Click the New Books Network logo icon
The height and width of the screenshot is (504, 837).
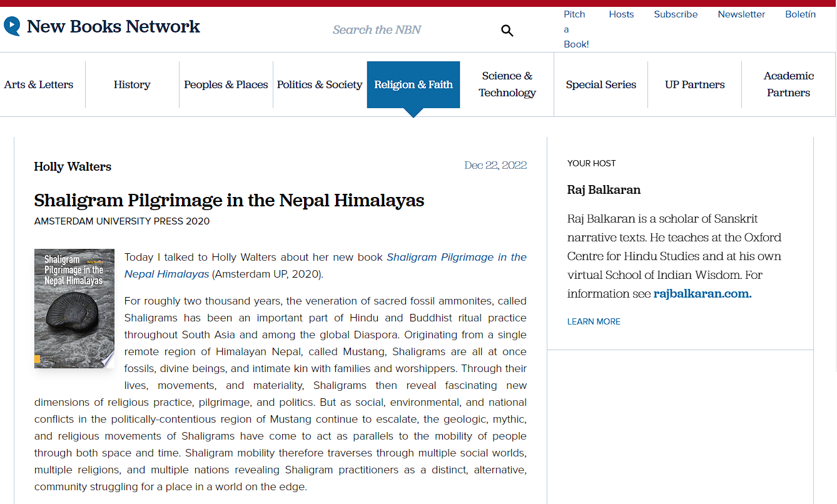click(x=11, y=26)
